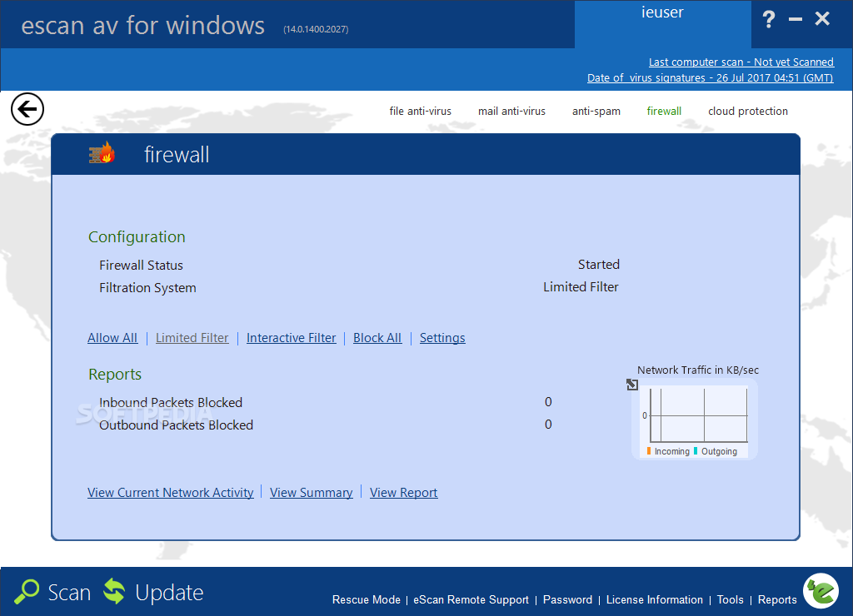
Task: Open Rescue Mode
Action: (x=367, y=599)
